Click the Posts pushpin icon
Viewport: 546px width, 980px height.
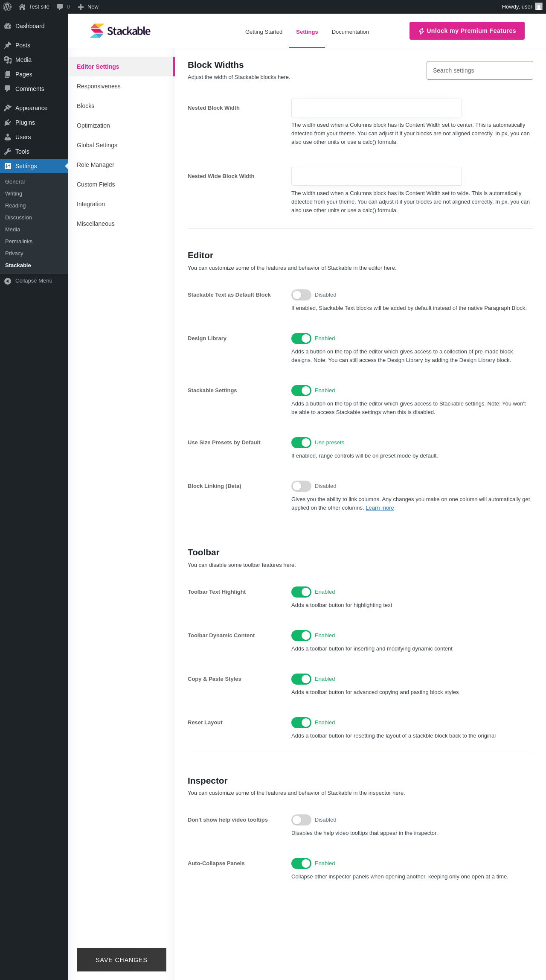(8, 45)
